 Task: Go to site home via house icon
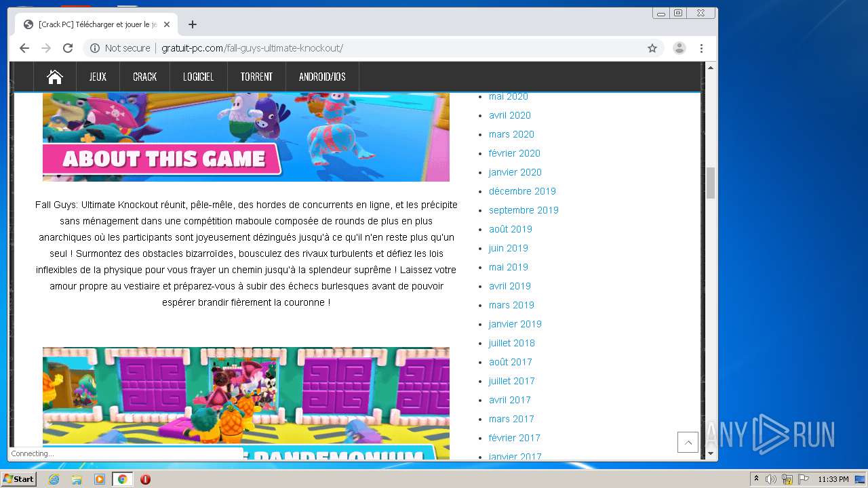pyautogui.click(x=55, y=77)
